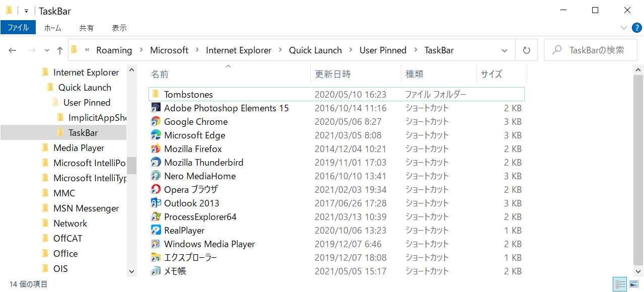
Task: Click the メモ帳 shortcut icon
Action: pos(156,271)
